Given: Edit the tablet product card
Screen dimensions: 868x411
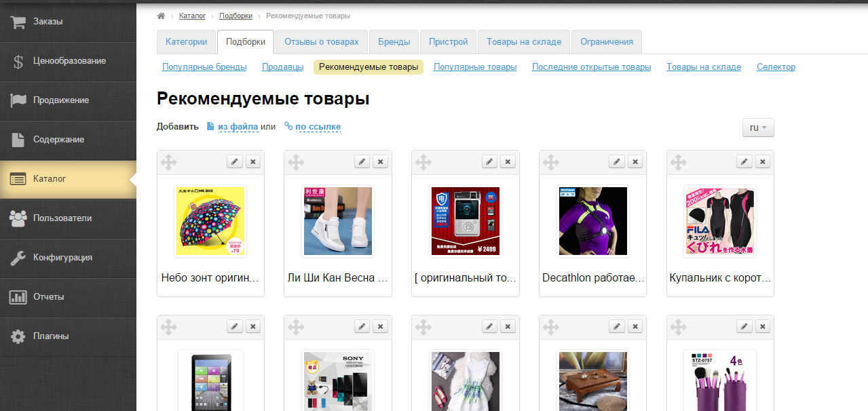Looking at the screenshot, I should 234,326.
